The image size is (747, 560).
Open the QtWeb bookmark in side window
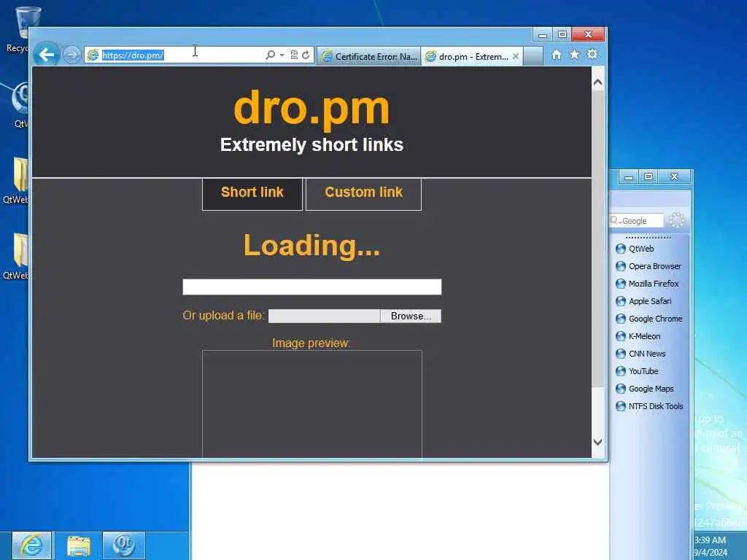640,249
